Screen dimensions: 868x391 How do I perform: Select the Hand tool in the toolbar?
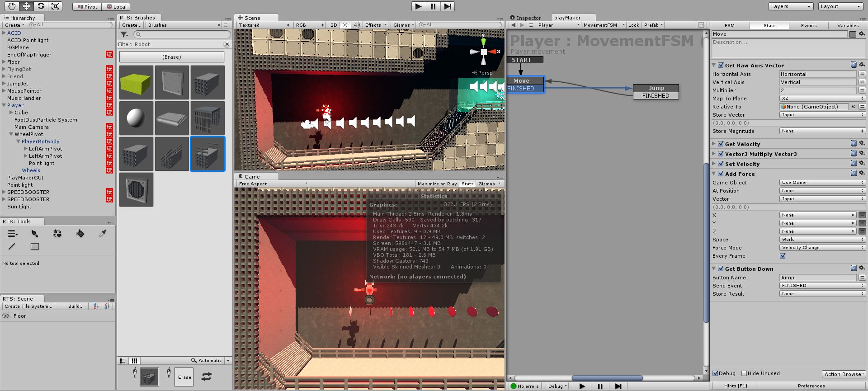[x=12, y=6]
